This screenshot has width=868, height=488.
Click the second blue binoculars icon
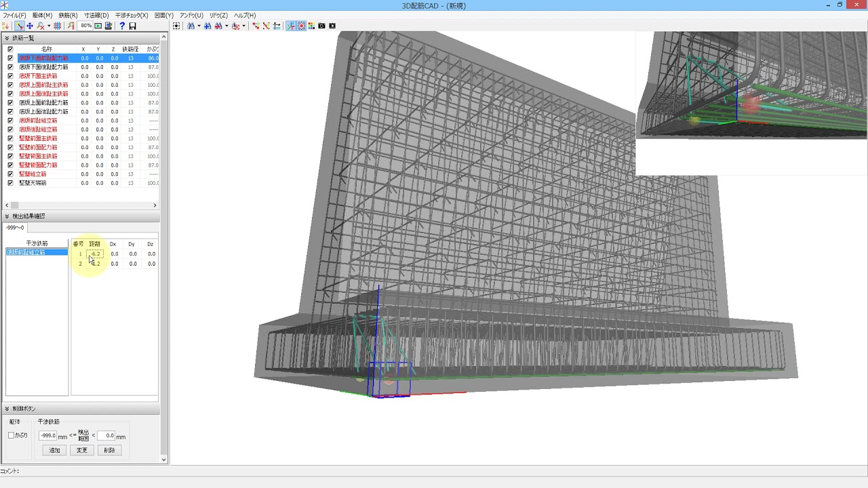pos(208,26)
